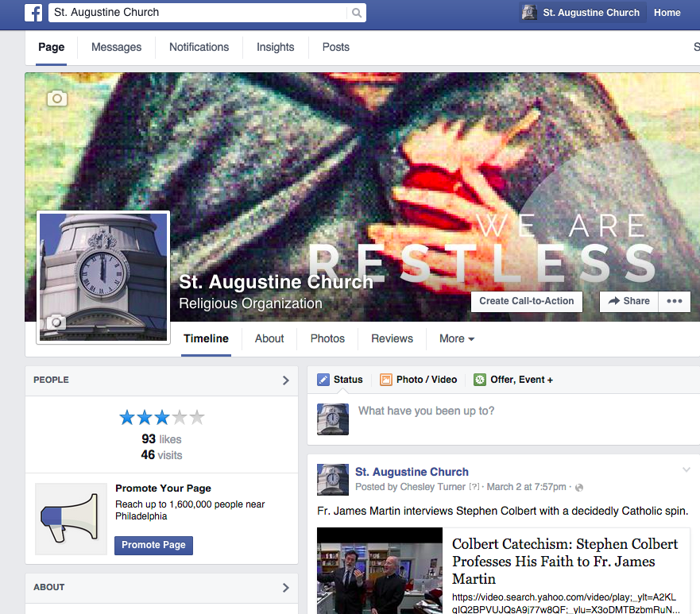Open the Insights tab
The image size is (700, 614).
[x=276, y=48]
